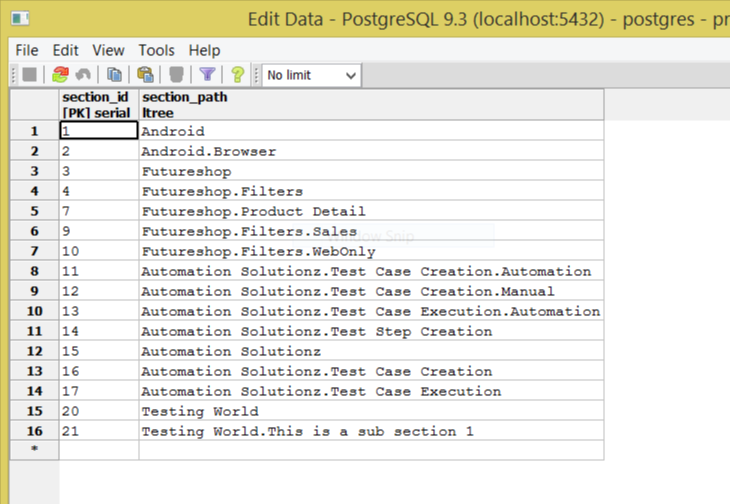Click the Android path cell
The height and width of the screenshot is (504, 730).
(371, 131)
